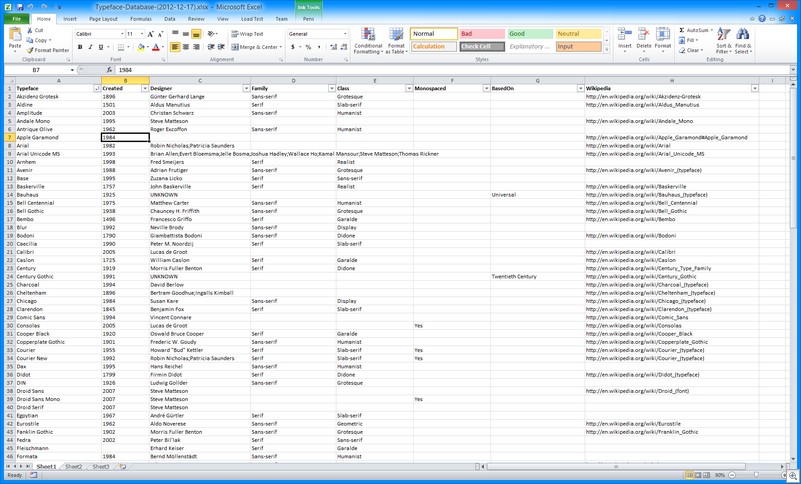The width and height of the screenshot is (801, 484).
Task: Click the formula bar showing 1984
Action: [x=400, y=70]
